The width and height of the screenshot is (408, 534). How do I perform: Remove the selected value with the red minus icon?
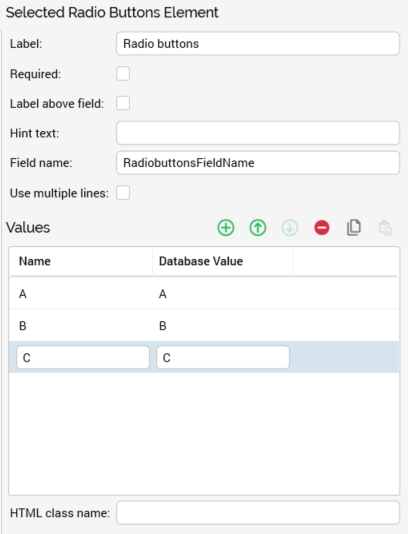click(322, 227)
